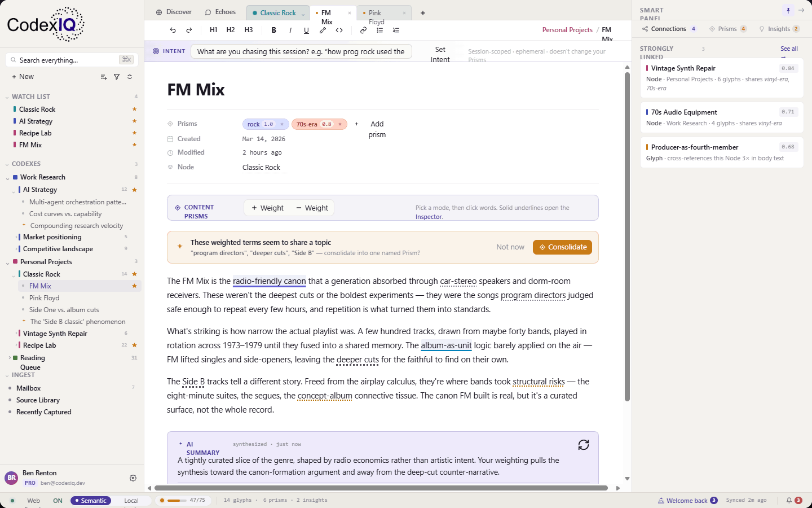Expand the Vintage Synth Repair node
The width and height of the screenshot is (812, 508).
pyautogui.click(x=16, y=334)
